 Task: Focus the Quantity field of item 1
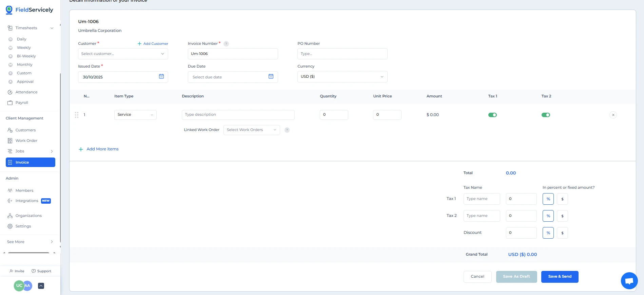pos(334,115)
